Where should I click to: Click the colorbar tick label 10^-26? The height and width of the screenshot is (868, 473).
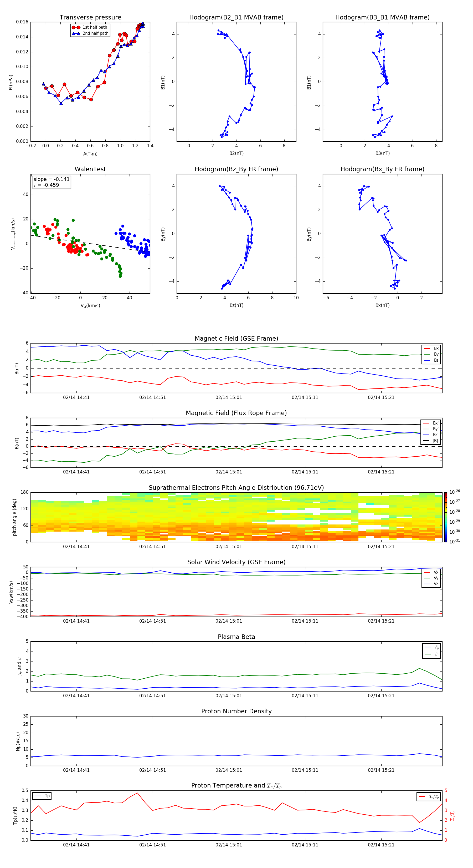tap(455, 492)
